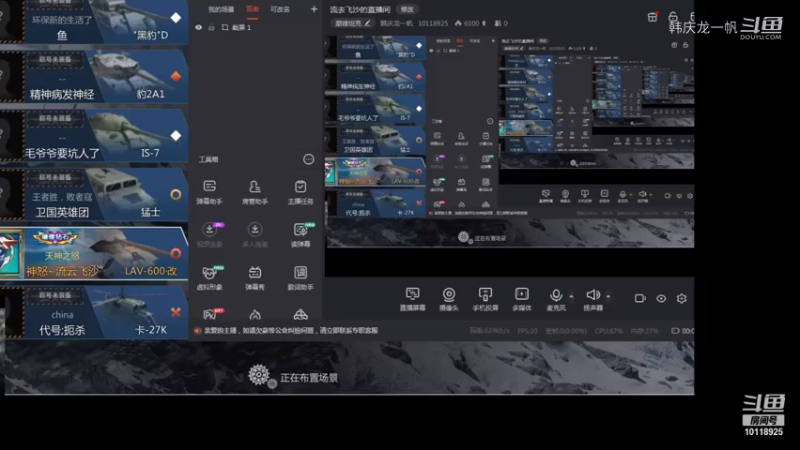
Task: Click the 正在布置场景 gear notice
Action: point(293,377)
